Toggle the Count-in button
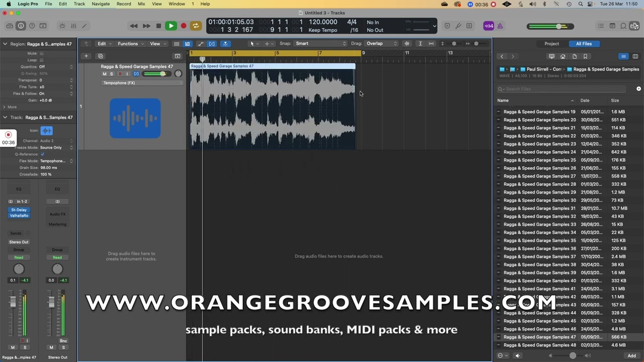This screenshot has height=362, width=644. pos(489,26)
